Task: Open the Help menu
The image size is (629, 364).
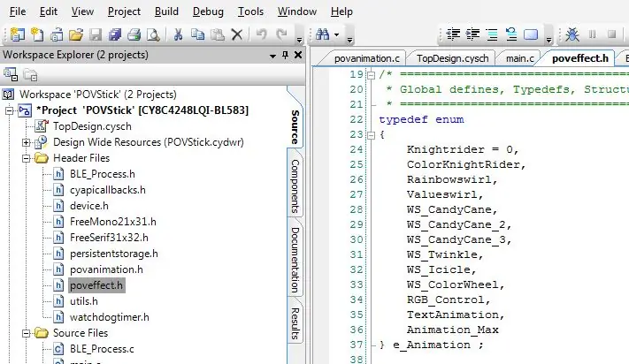Action: pyautogui.click(x=341, y=11)
